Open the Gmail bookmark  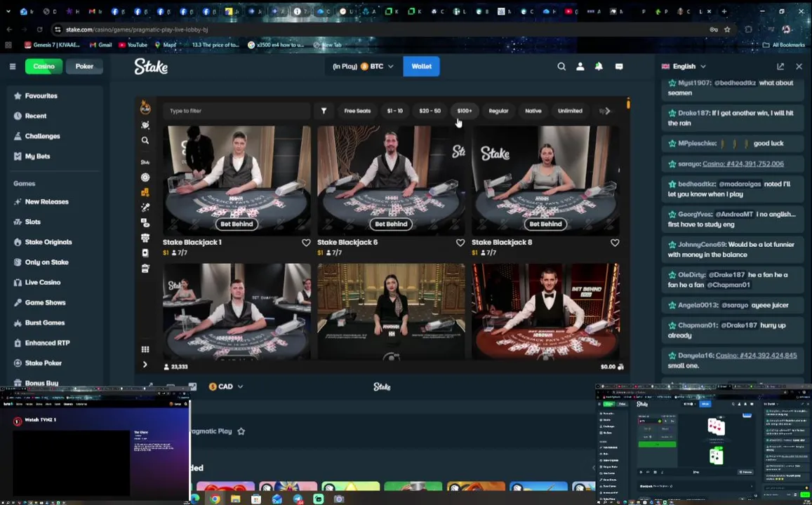(x=100, y=45)
